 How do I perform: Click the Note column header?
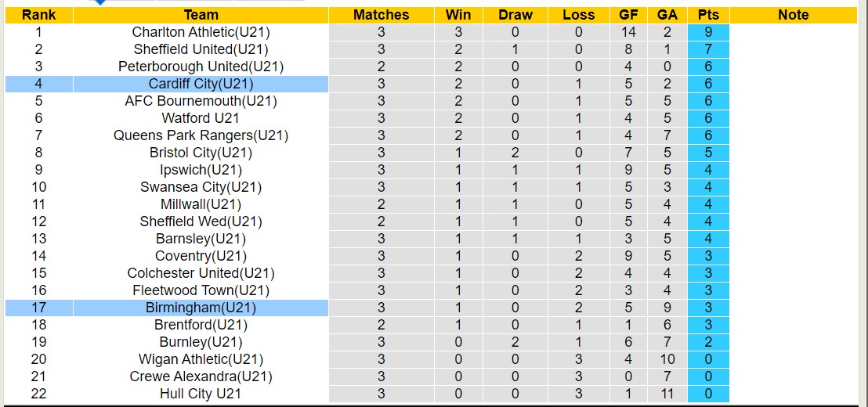point(794,15)
